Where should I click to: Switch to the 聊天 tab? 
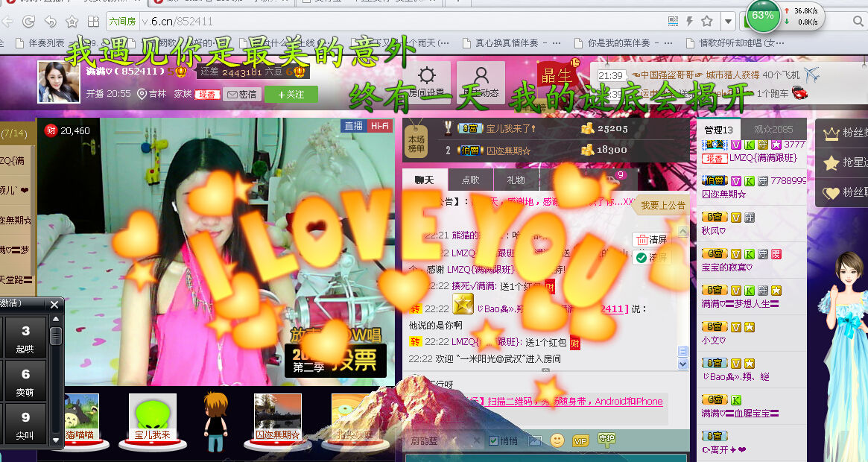(425, 180)
